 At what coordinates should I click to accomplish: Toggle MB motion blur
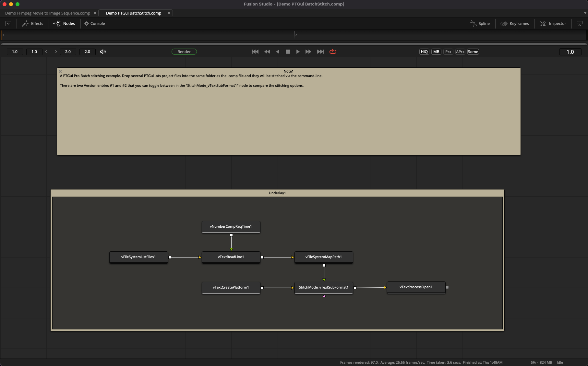(436, 52)
